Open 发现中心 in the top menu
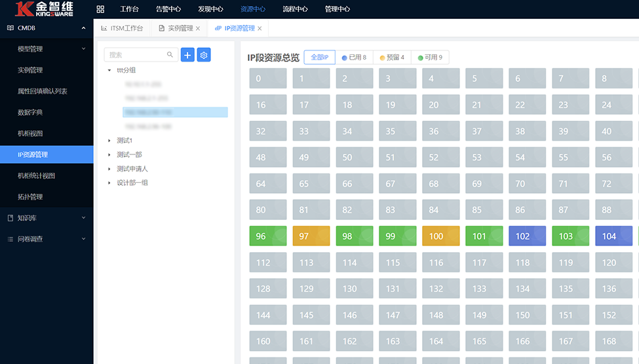639x364 pixels. 210,9
